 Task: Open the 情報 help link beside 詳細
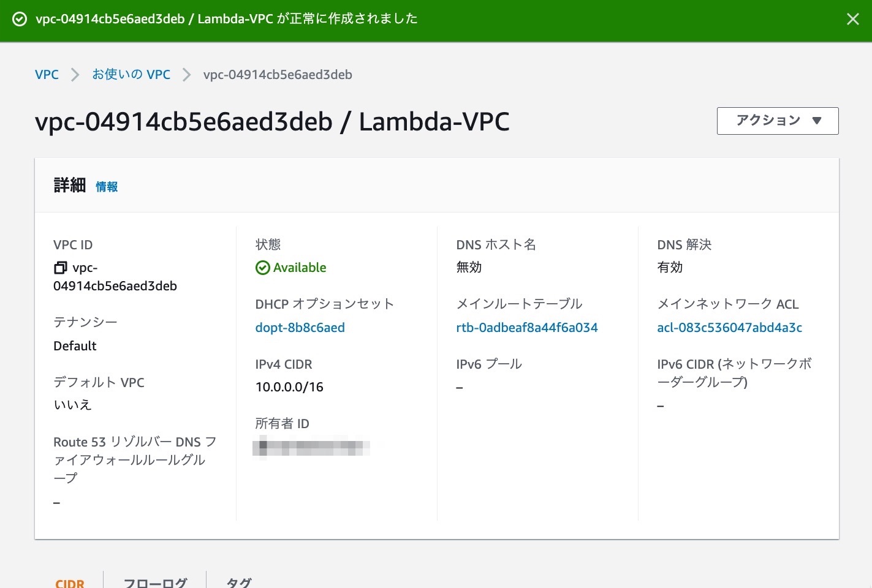[107, 187]
